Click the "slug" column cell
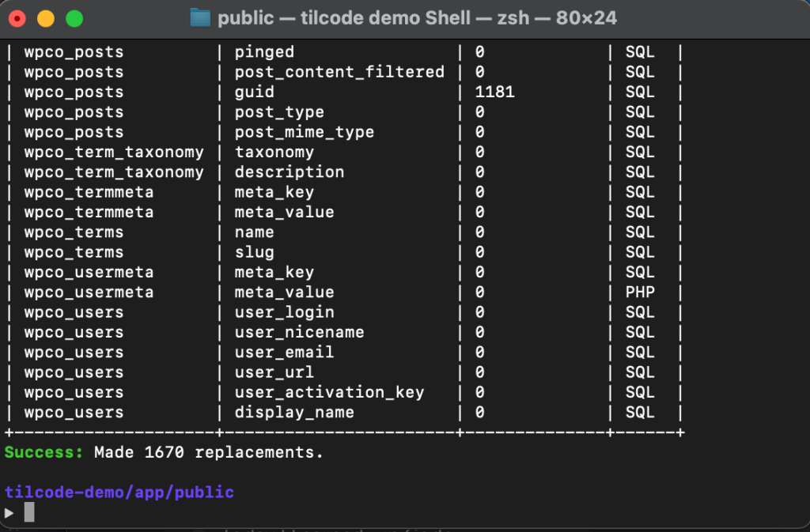 pos(254,252)
